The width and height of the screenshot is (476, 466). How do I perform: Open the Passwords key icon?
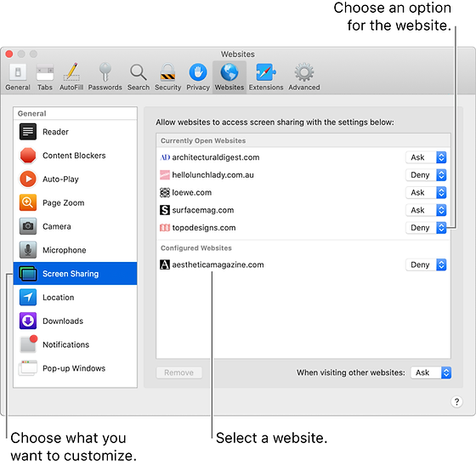point(105,72)
